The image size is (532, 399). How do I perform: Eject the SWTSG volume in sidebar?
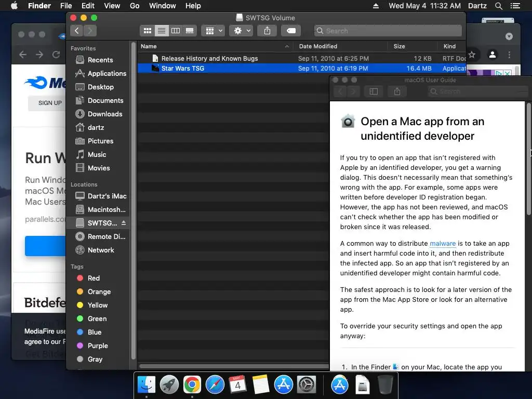coord(124,223)
